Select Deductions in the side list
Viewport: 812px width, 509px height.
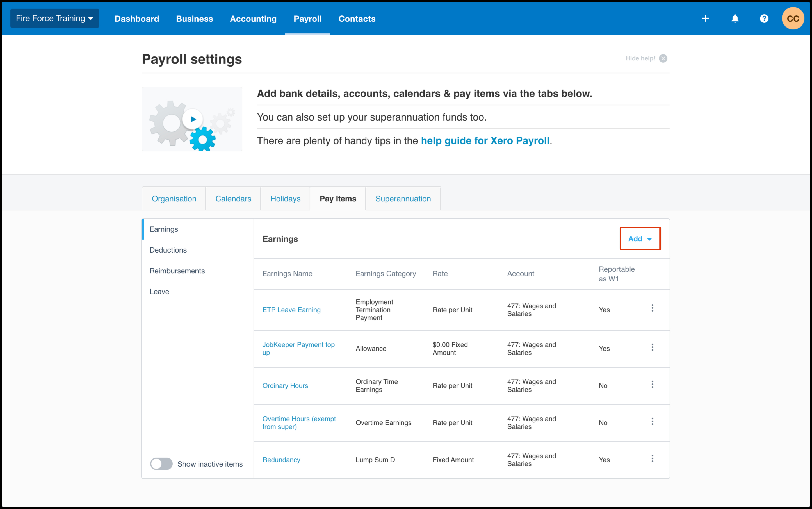click(168, 250)
